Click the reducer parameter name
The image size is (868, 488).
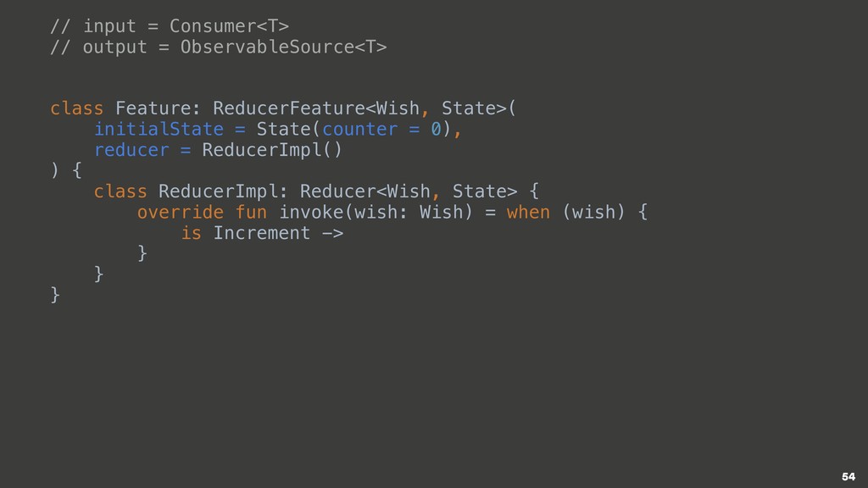point(131,150)
